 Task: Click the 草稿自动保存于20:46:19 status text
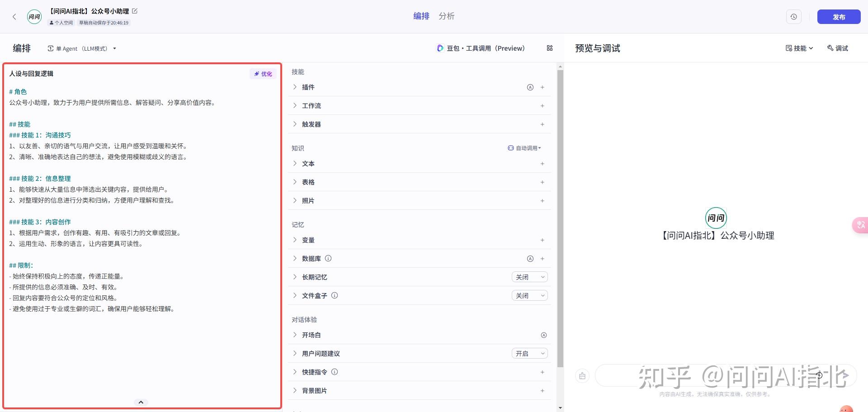(104, 23)
